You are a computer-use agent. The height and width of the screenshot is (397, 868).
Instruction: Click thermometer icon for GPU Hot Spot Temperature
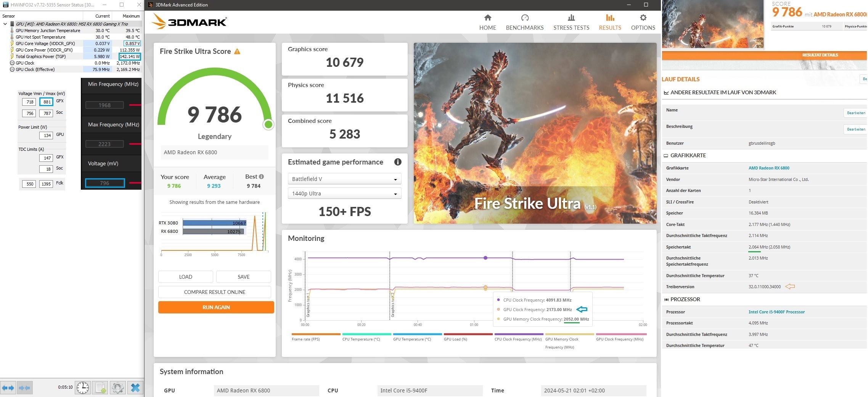[x=12, y=37]
